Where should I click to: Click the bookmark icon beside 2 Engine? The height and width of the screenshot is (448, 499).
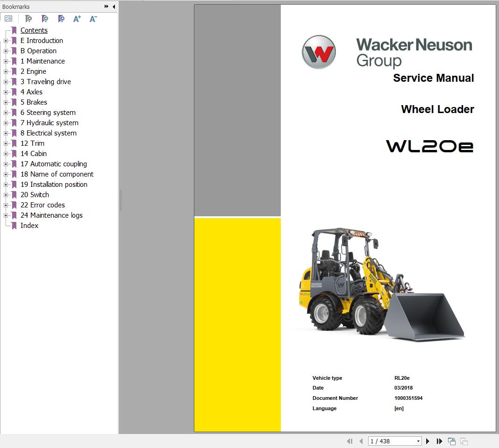point(14,71)
